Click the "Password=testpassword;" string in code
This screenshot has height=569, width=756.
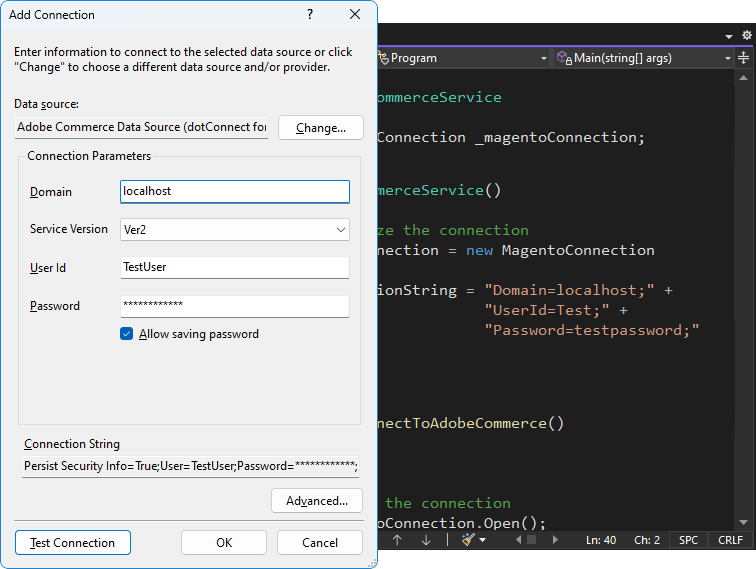[x=592, y=330]
